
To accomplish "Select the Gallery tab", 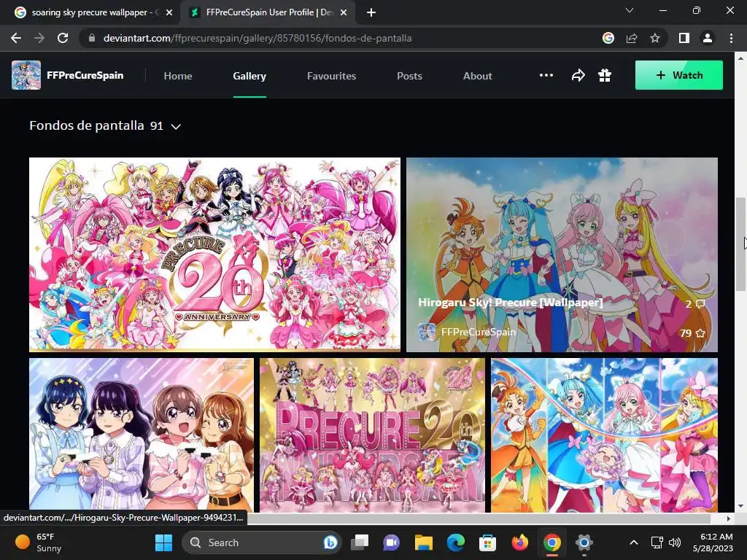I will (x=249, y=76).
